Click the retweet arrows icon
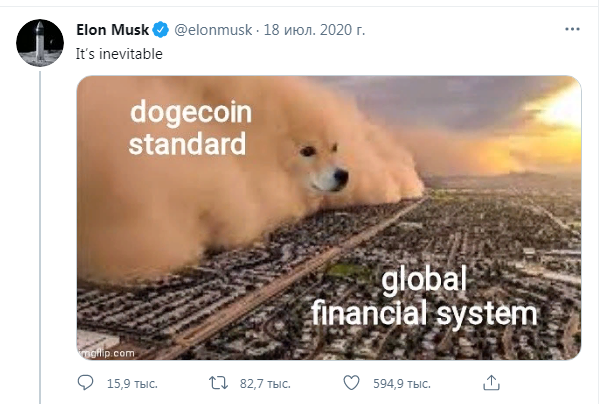603x404 pixels. pyautogui.click(x=218, y=383)
